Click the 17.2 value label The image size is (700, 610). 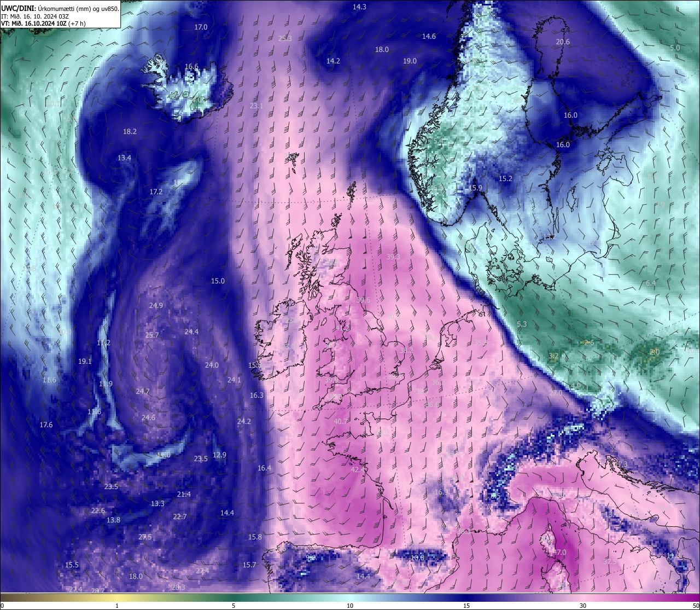pos(156,191)
